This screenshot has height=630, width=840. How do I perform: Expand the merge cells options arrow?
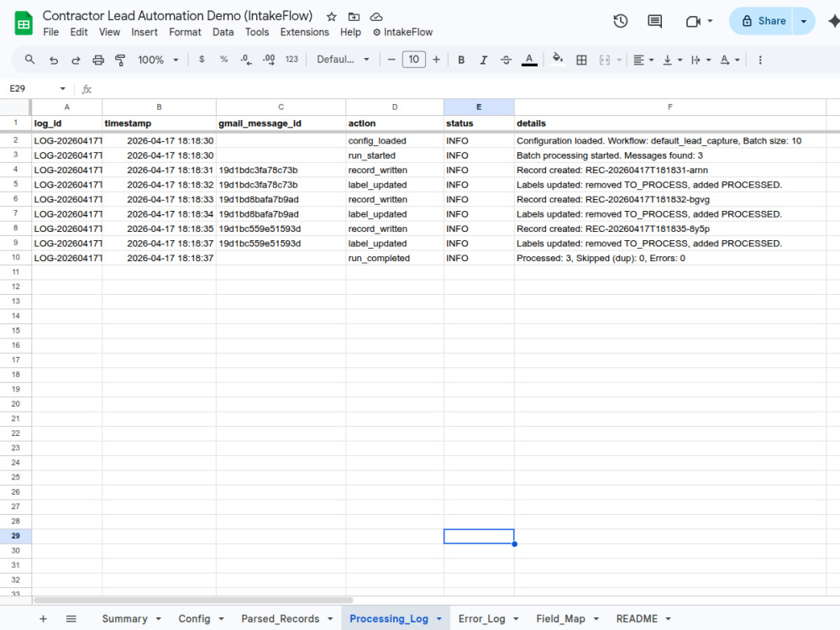pos(619,60)
